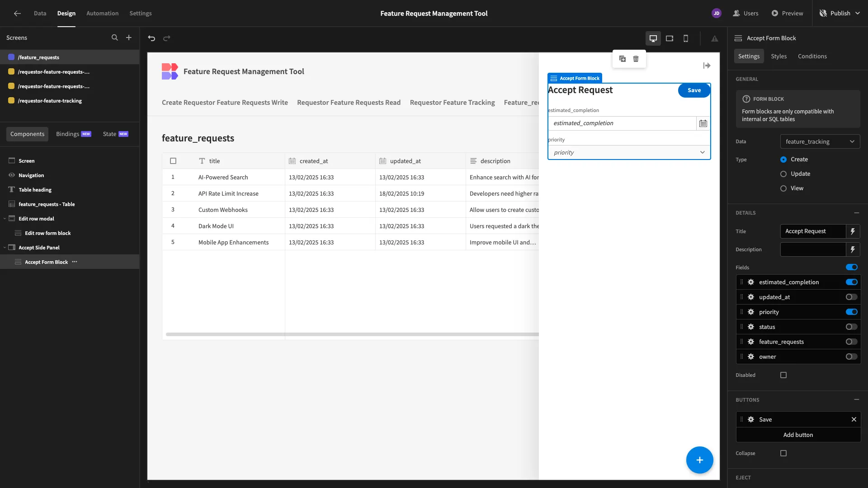
Task: Open Requestor Feature Tracking nav link
Action: pyautogui.click(x=452, y=103)
